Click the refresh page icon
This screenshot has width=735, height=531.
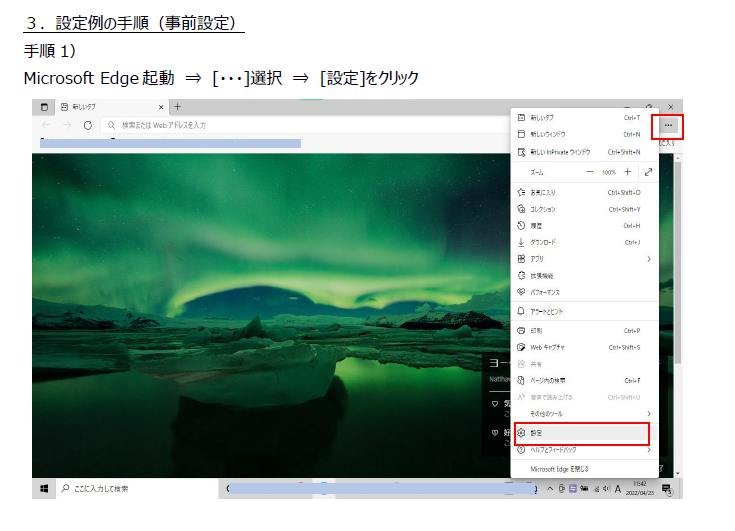(88, 125)
